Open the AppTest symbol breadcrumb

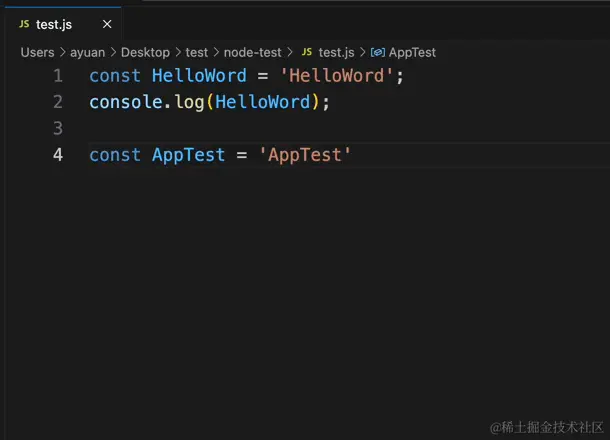(412, 52)
